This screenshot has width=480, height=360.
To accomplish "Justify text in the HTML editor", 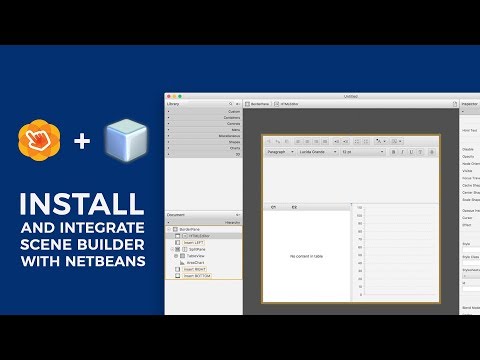I will tap(325, 141).
